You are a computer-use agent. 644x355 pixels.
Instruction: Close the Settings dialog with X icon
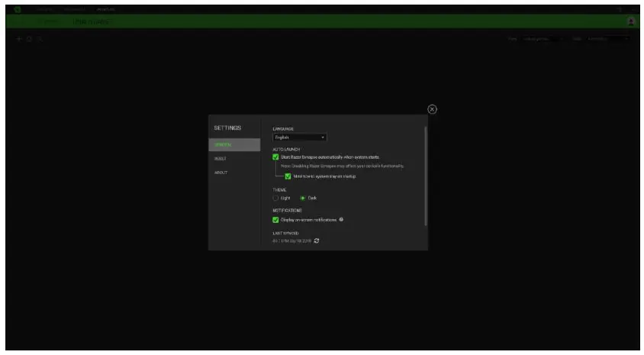coord(432,109)
